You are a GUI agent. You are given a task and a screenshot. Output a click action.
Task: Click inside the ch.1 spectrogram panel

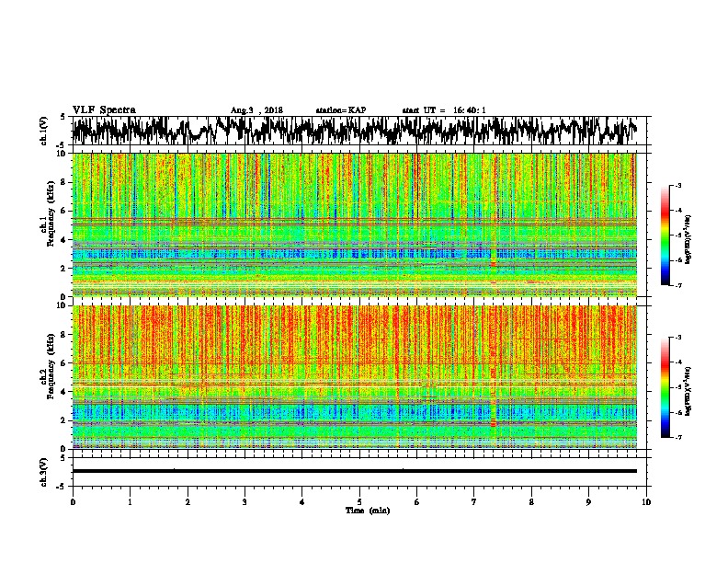tap(355, 224)
